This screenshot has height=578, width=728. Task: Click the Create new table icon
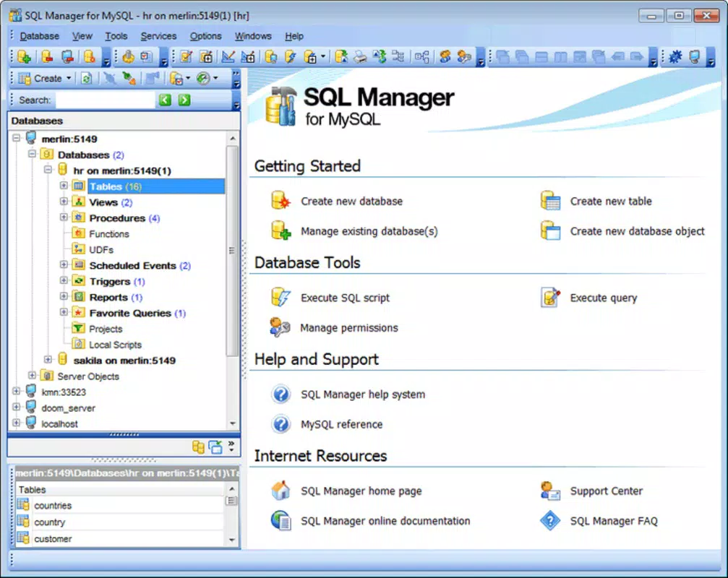551,201
